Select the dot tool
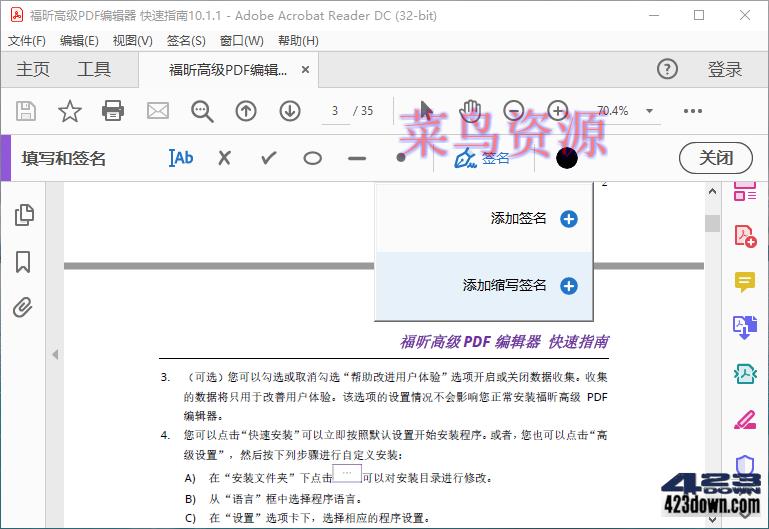Viewport: 769px width, 529px height. 401,157
